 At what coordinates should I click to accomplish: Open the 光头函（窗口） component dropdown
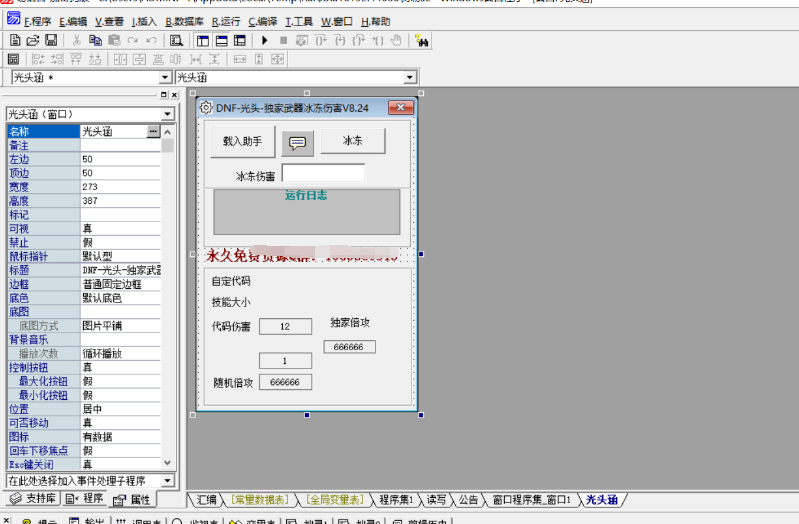(167, 114)
